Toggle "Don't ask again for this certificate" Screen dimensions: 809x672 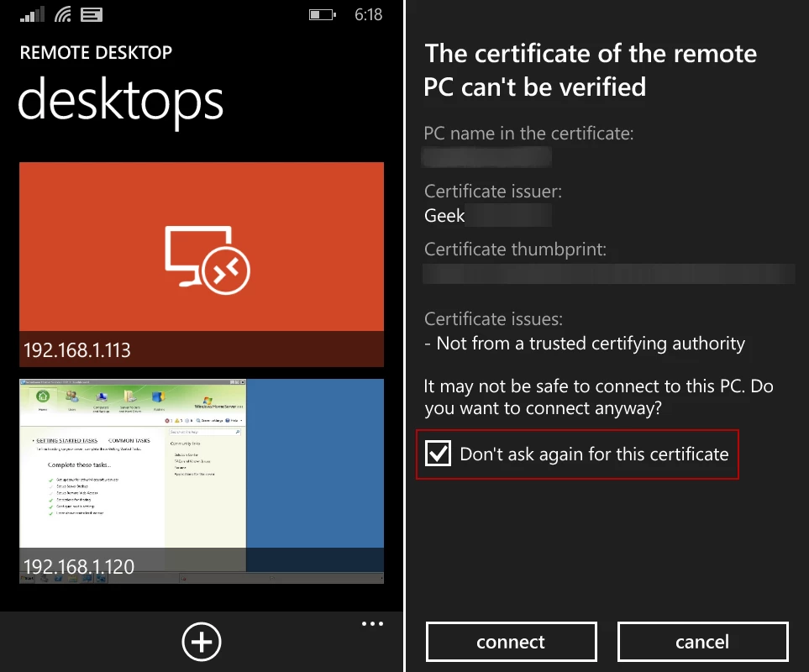click(x=438, y=454)
